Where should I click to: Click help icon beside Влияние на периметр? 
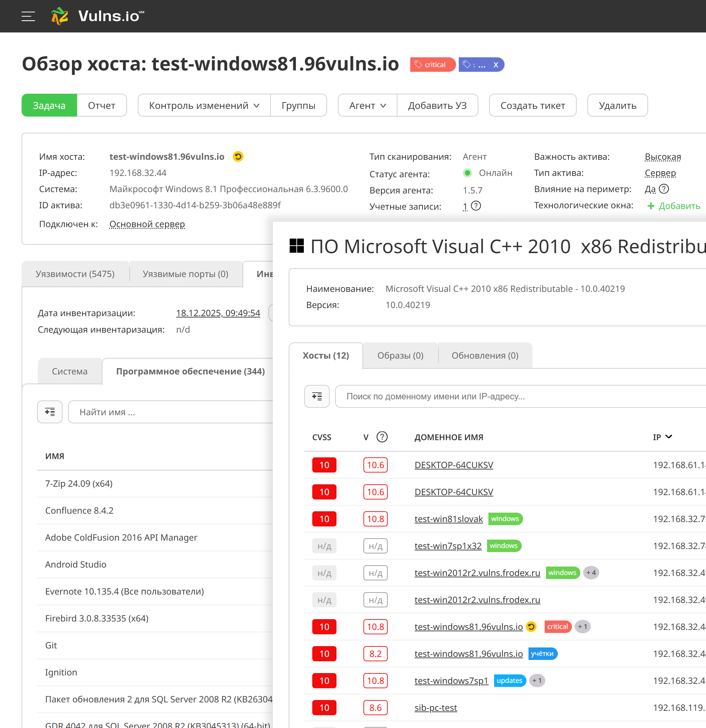click(x=664, y=189)
